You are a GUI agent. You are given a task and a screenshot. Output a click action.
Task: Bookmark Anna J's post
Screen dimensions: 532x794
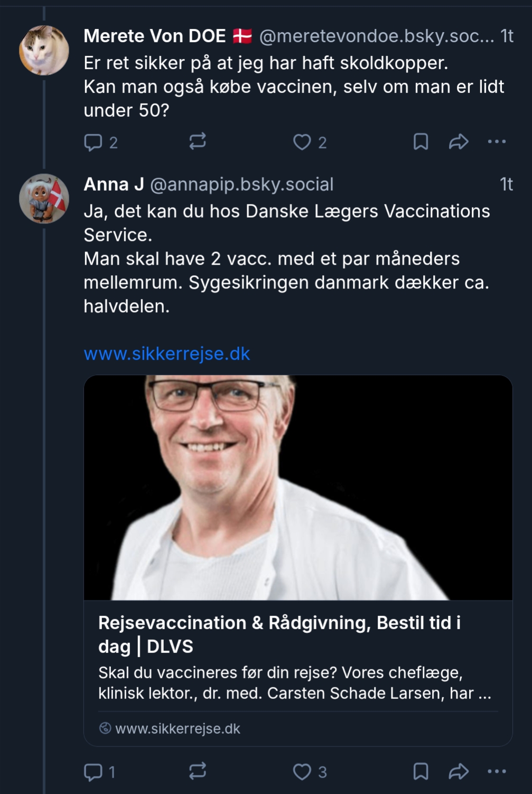point(421,771)
